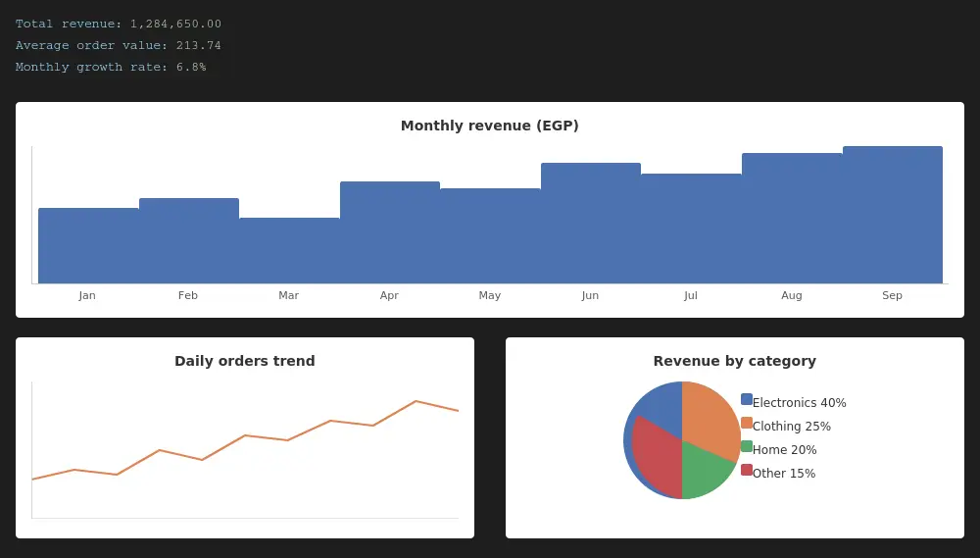Select the Sep revenue bar

click(893, 215)
